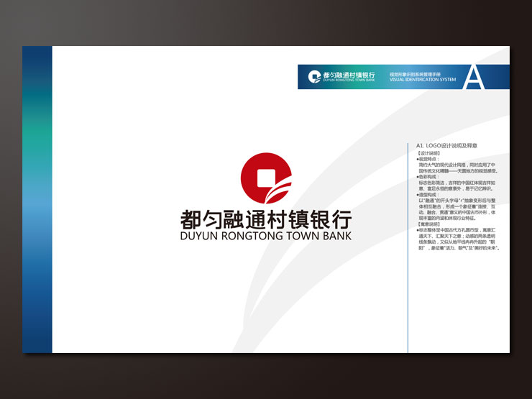Click the line starting 以"融通"的开头字母
Viewport: 532px width, 399px height.
pyautogui.click(x=457, y=201)
